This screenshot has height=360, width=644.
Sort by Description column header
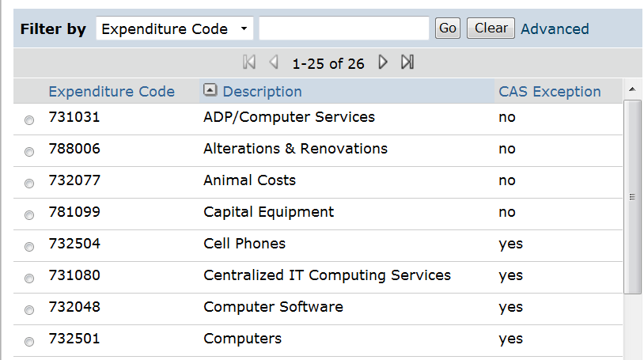pos(262,92)
